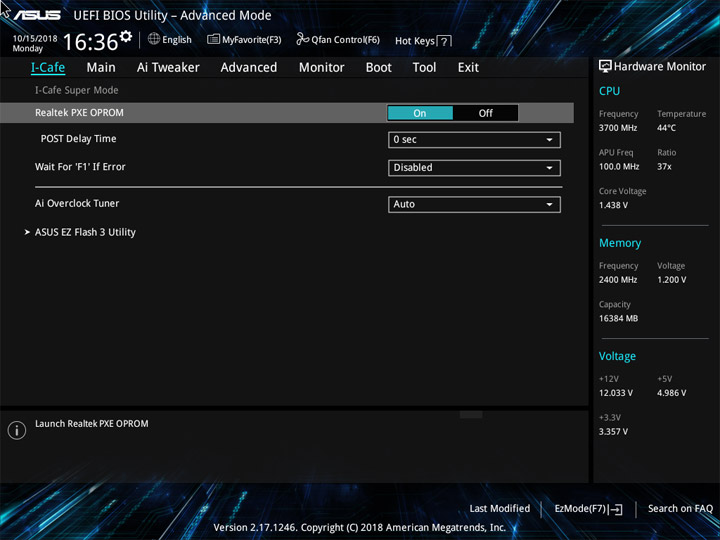Click the English language button

(177, 39)
